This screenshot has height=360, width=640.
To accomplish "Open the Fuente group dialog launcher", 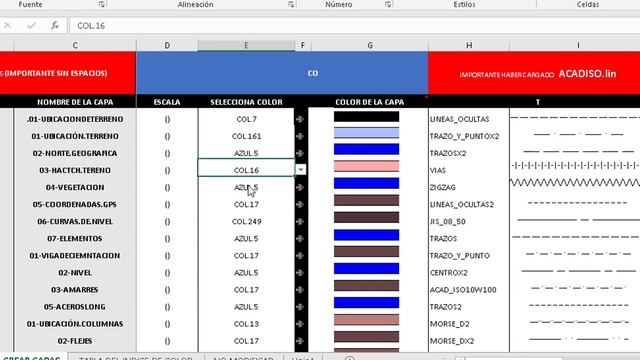I will 101,4.
